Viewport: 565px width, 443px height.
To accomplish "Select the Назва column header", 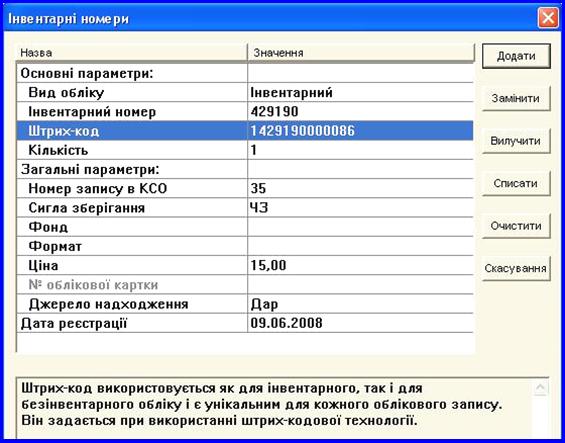I will click(132, 53).
